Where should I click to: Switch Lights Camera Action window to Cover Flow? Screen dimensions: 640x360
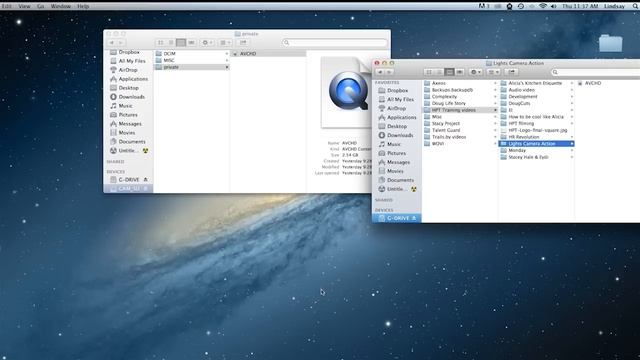[460, 72]
